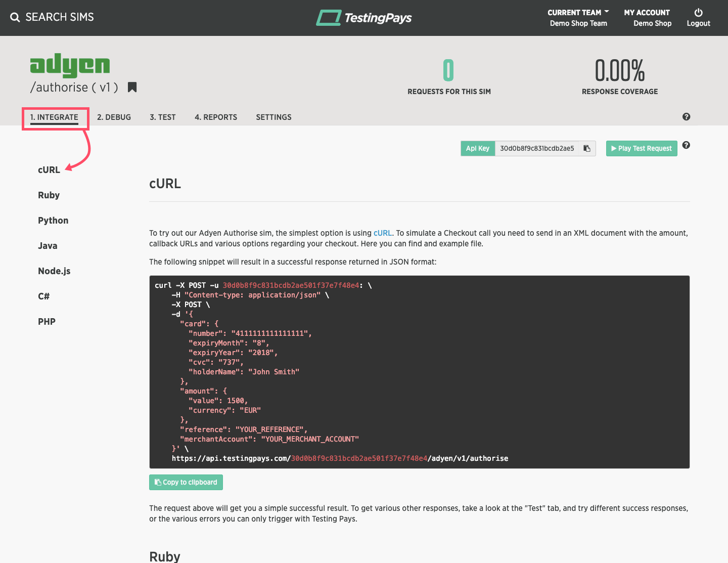Screen dimensions: 728x563
Task: Click the SEARCH SIMS search field
Action: (60, 17)
